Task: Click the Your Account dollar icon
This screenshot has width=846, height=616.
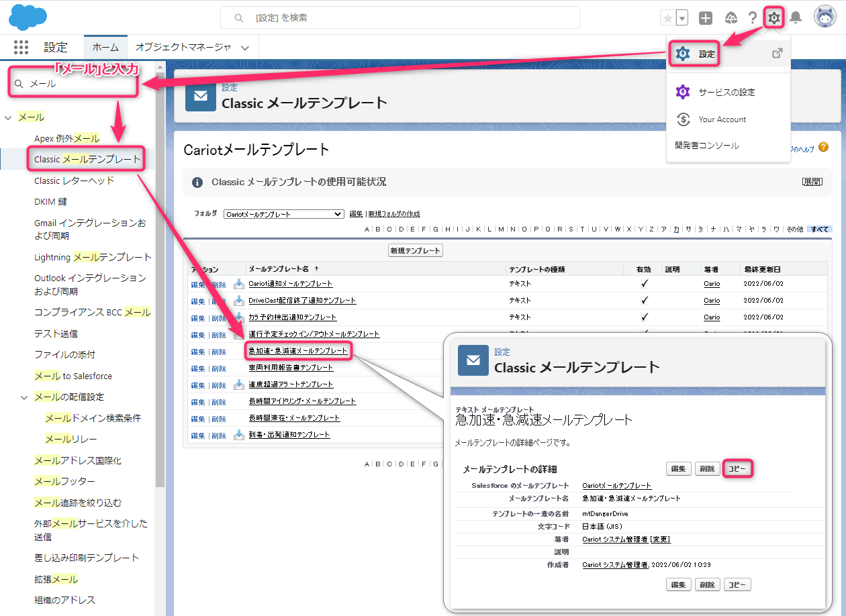Action: pyautogui.click(x=683, y=119)
